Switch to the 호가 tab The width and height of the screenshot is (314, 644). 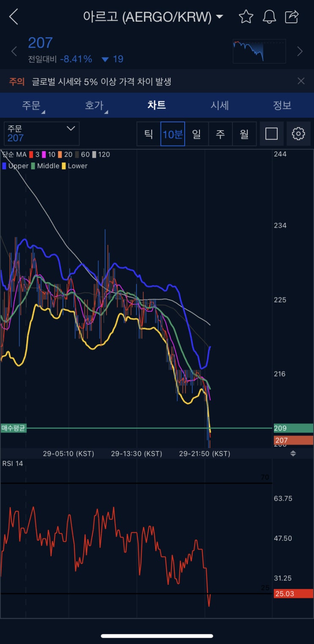point(94,105)
